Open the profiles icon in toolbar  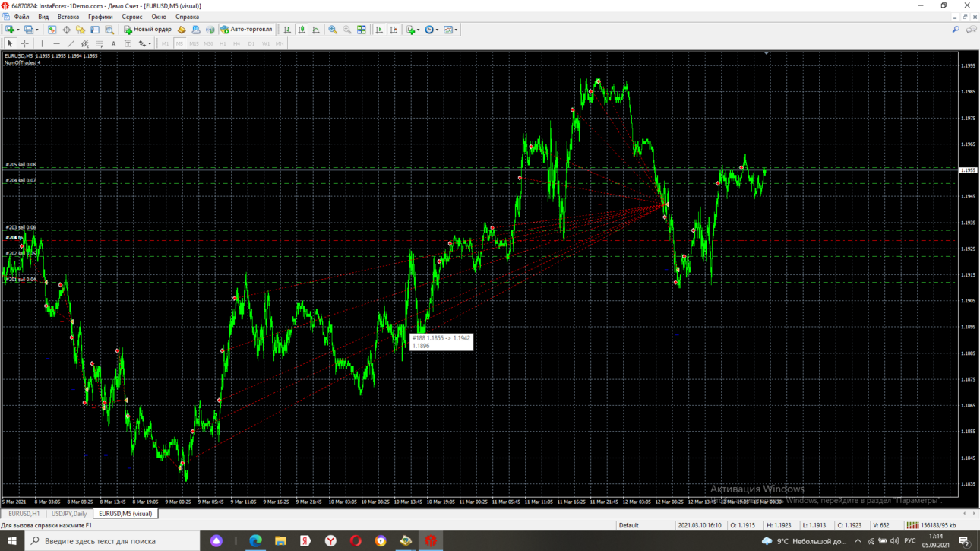click(x=28, y=30)
